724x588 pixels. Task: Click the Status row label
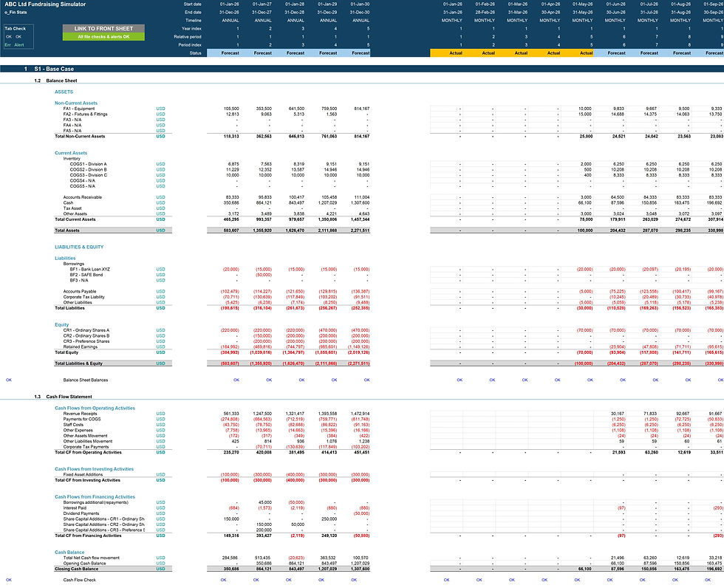pyautogui.click(x=195, y=53)
